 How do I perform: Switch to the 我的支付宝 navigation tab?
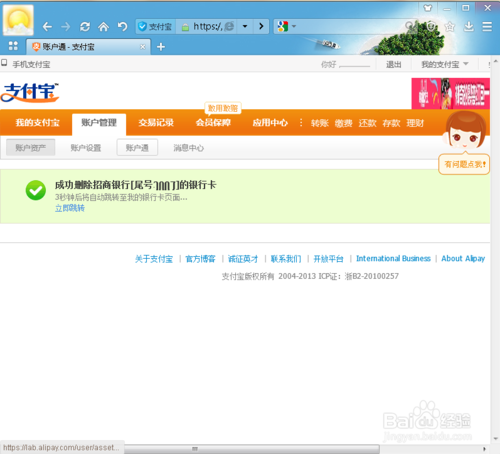tap(37, 123)
